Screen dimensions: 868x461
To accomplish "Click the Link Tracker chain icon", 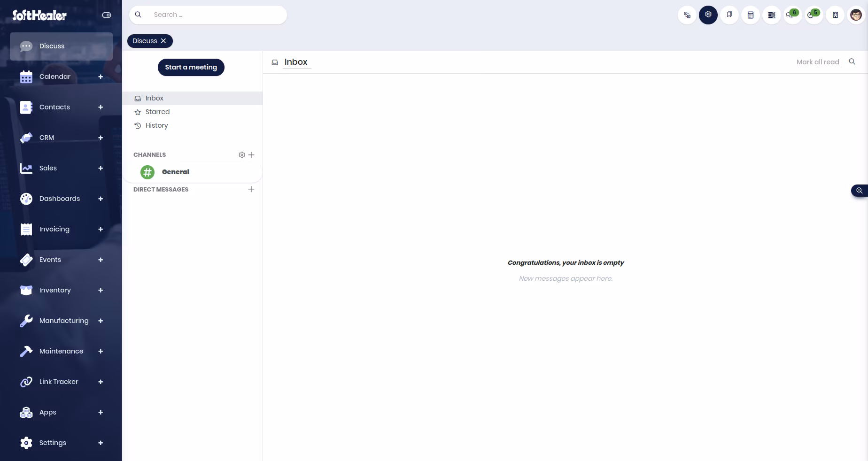I will point(26,382).
